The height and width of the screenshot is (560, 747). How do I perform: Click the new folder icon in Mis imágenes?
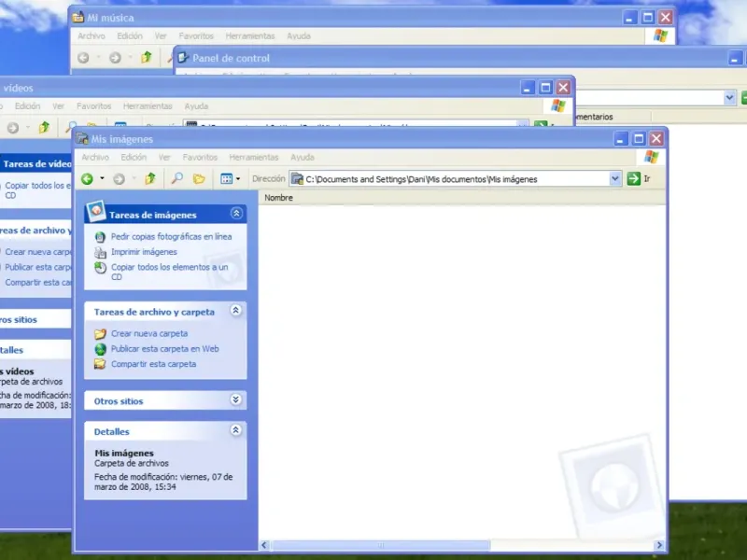click(x=100, y=334)
